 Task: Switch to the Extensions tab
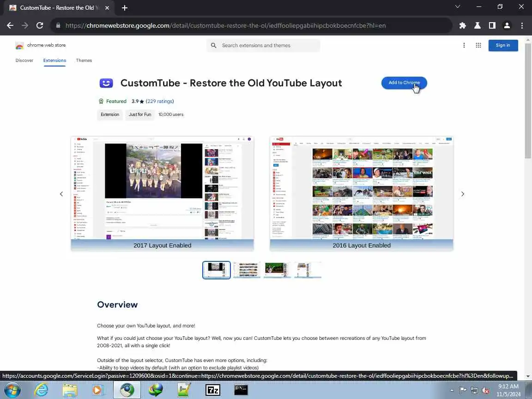pos(54,60)
